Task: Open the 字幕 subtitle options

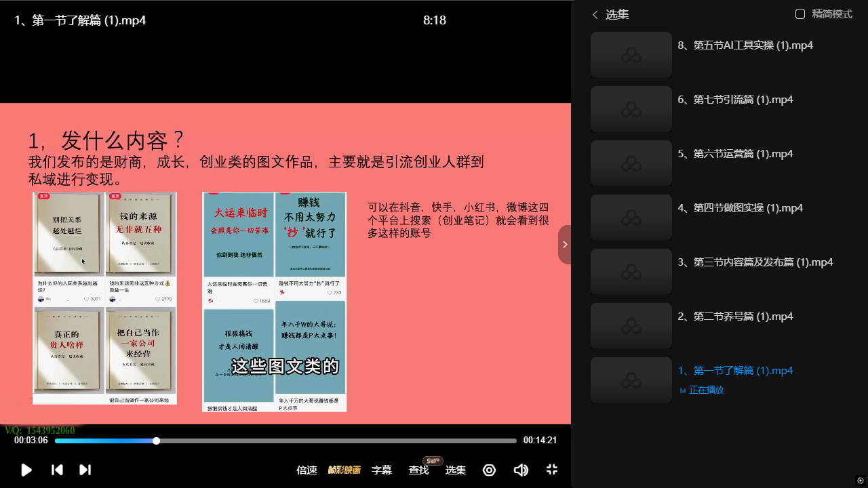Action: coord(382,470)
